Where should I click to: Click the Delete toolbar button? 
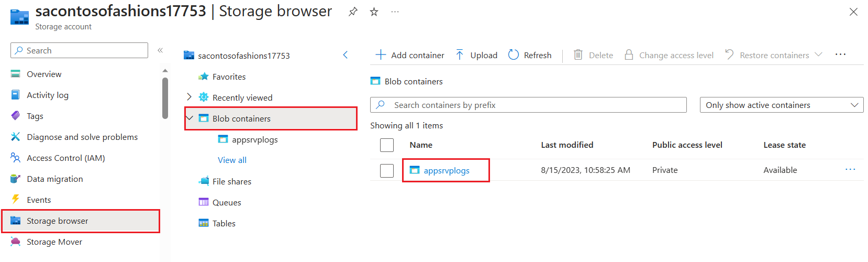tap(594, 55)
